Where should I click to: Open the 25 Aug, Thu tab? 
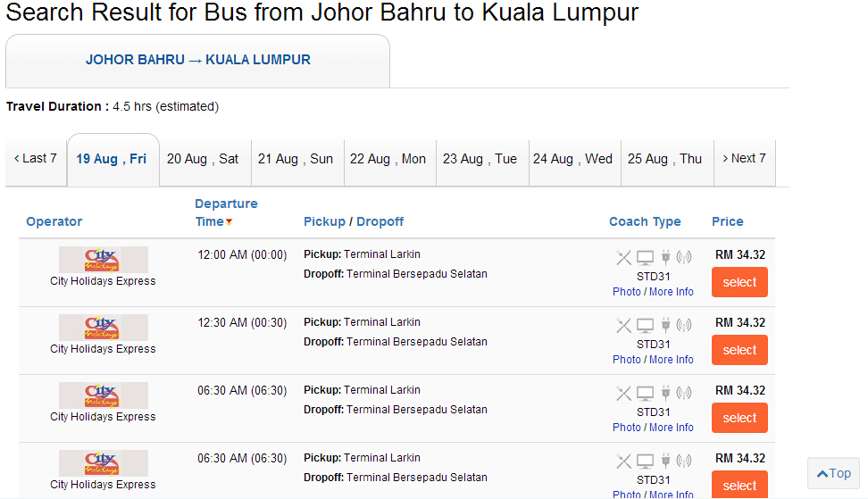tap(664, 159)
